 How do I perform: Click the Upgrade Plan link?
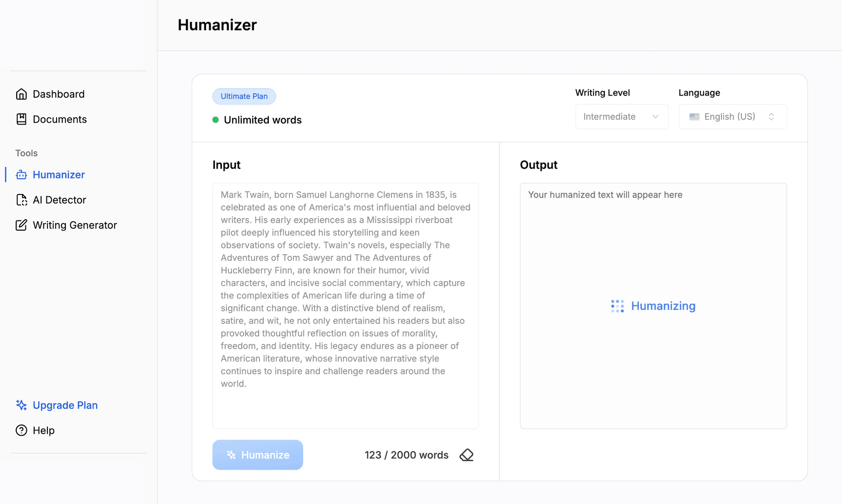pyautogui.click(x=65, y=405)
